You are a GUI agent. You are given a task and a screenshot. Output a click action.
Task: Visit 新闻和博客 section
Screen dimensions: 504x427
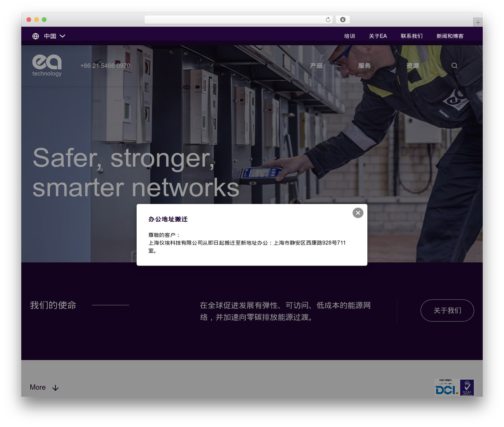tap(450, 36)
